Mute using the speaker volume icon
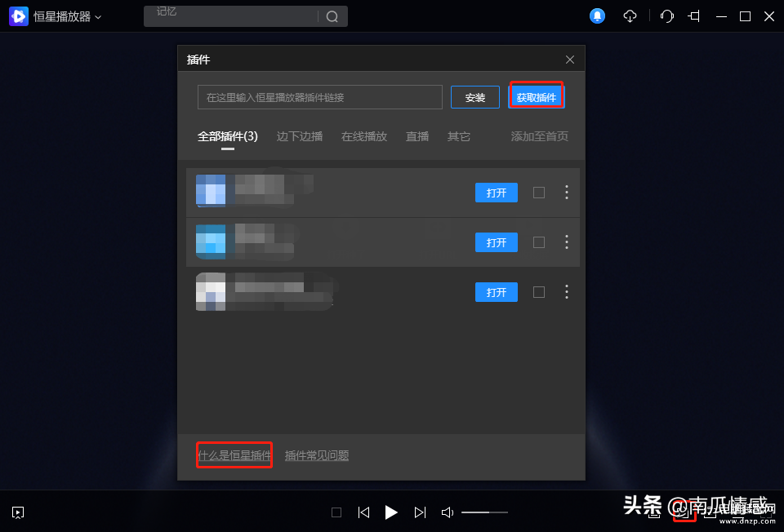Image resolution: width=784 pixels, height=532 pixels. coord(448,512)
